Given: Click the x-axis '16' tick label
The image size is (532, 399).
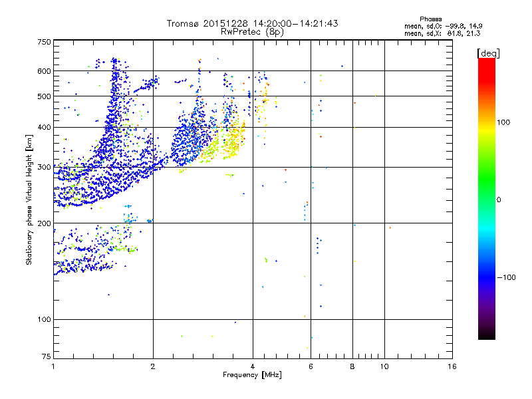Looking at the screenshot, I should point(452,366).
